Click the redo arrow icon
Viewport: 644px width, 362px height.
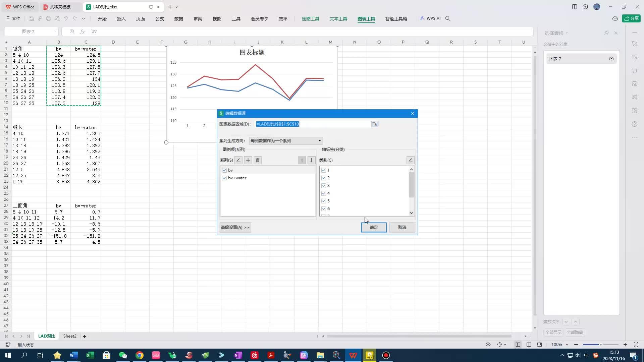tap(75, 19)
